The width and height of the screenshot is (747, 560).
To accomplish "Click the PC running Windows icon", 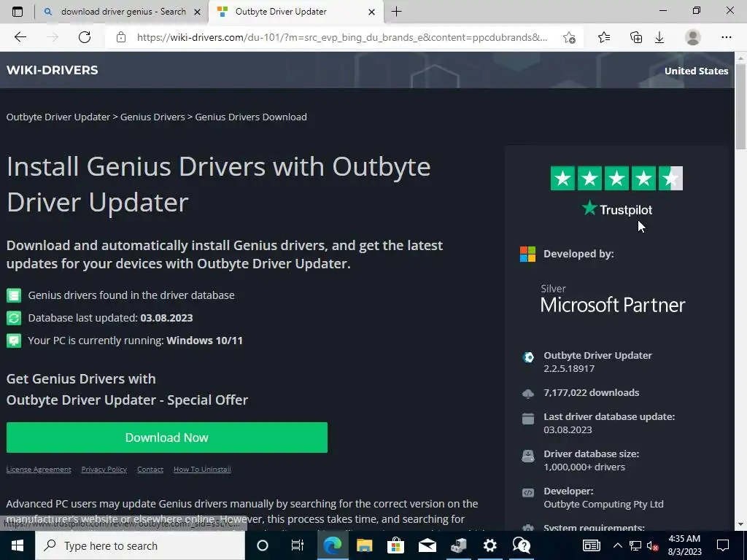I will 14,341.
